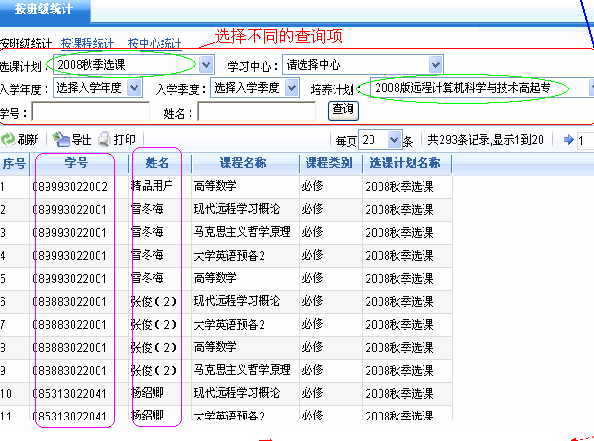Open the 学习中心 dropdown
This screenshot has width=594, height=441.
click(x=436, y=65)
